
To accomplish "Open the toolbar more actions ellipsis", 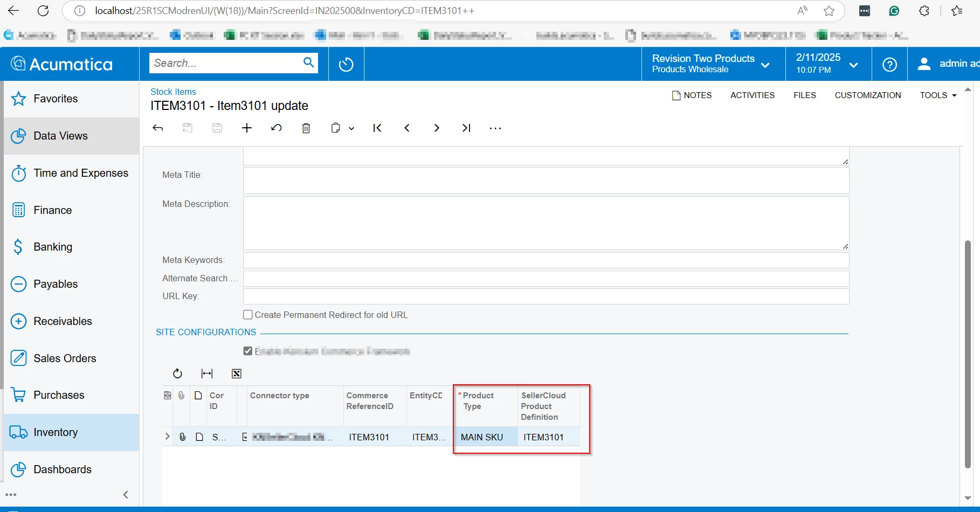I will 495,128.
